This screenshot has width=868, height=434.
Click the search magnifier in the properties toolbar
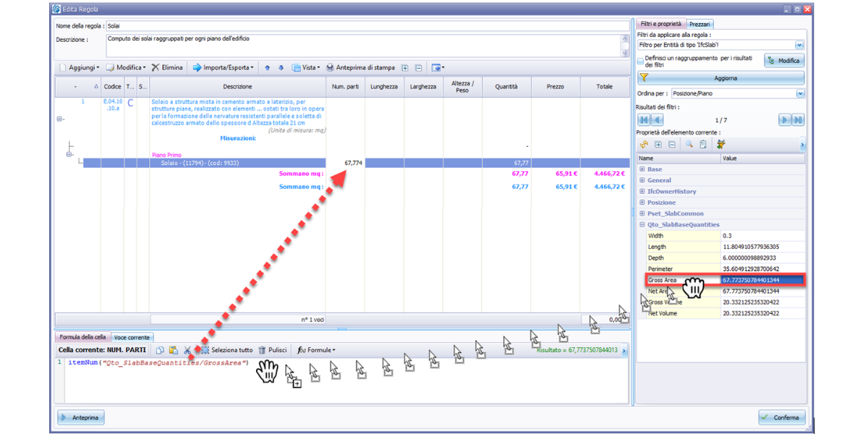click(x=689, y=145)
